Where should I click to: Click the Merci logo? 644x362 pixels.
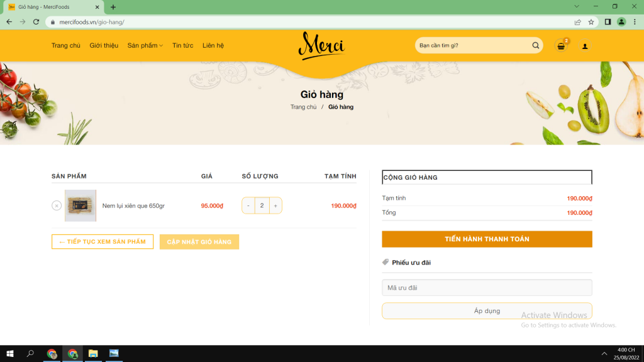(x=321, y=45)
